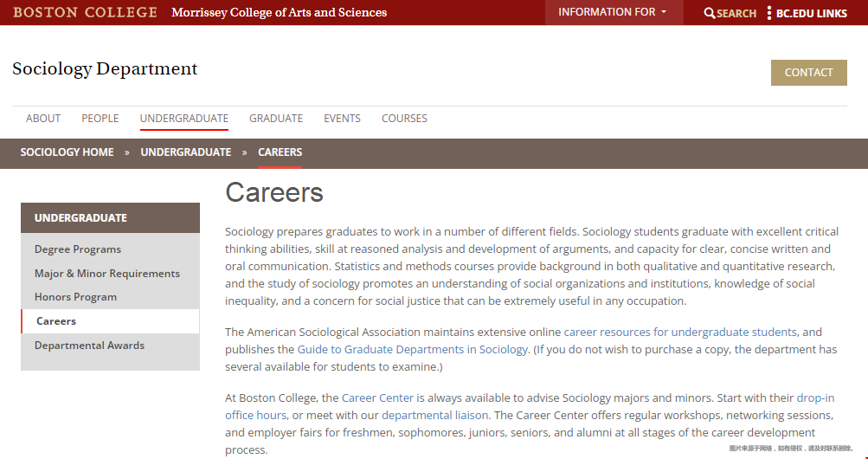Expand the INFORMATION FOR dropdown

click(613, 12)
